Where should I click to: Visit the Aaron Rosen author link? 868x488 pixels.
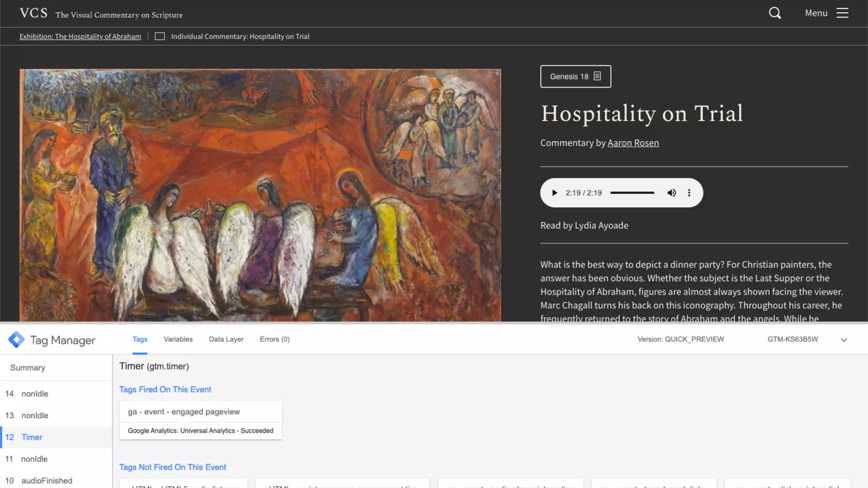(x=633, y=143)
